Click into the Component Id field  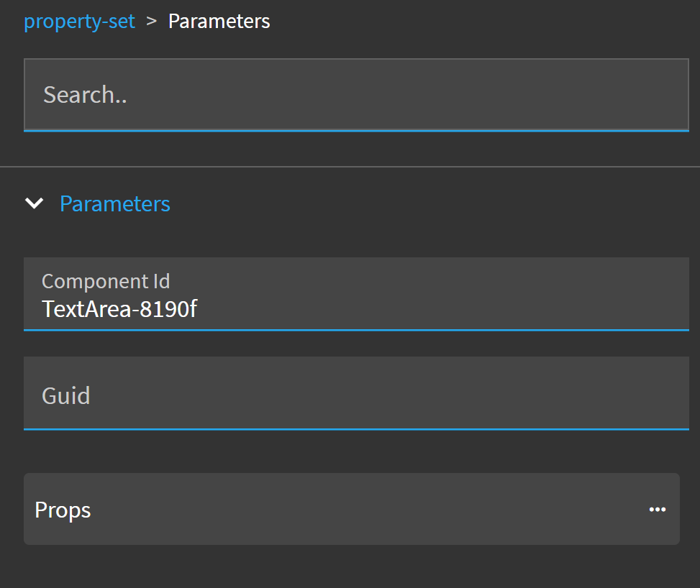[356, 294]
